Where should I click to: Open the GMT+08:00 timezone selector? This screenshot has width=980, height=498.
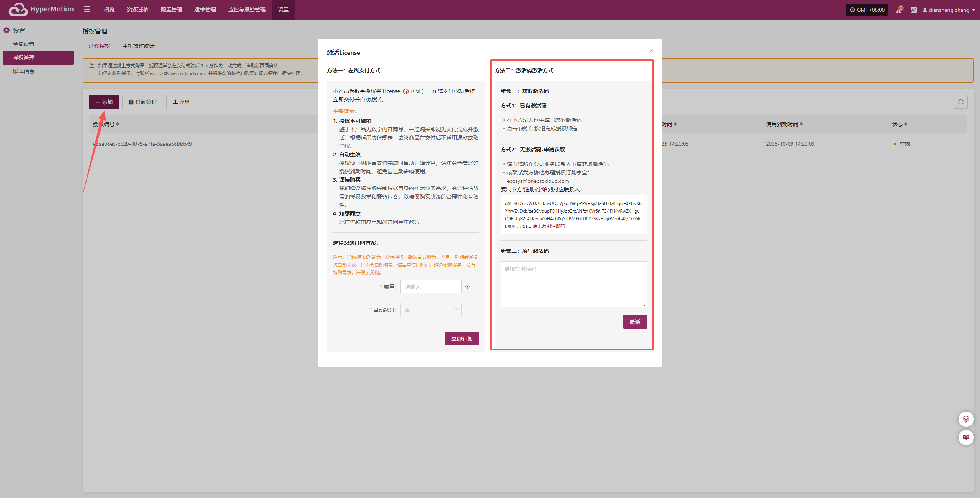coord(867,10)
